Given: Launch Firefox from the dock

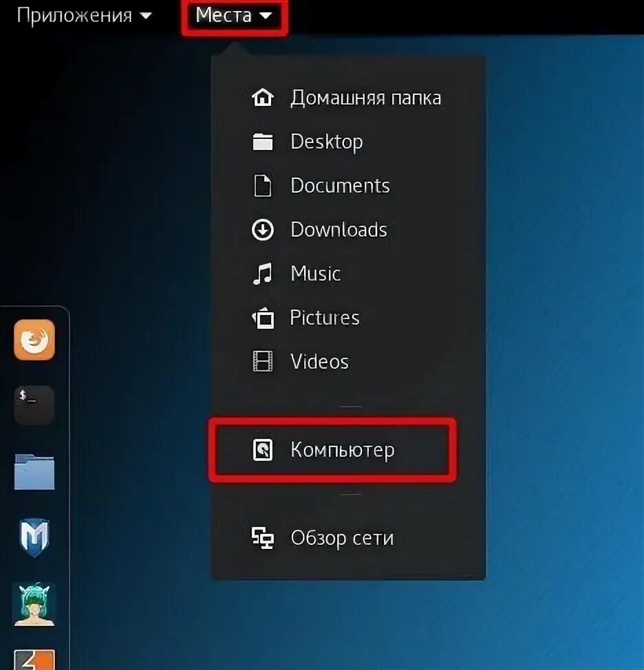Looking at the screenshot, I should coord(34,340).
